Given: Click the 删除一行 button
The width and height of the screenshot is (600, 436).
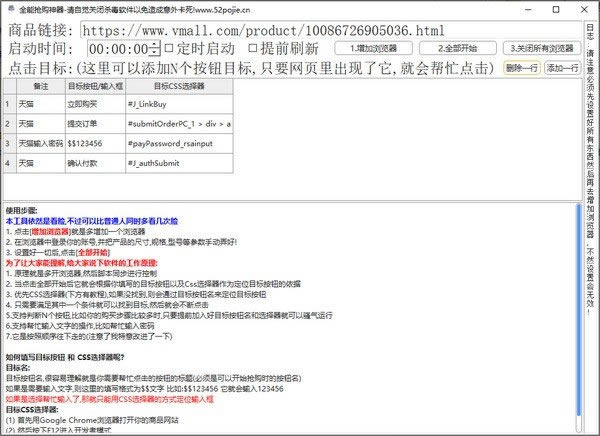Looking at the screenshot, I should tap(522, 68).
